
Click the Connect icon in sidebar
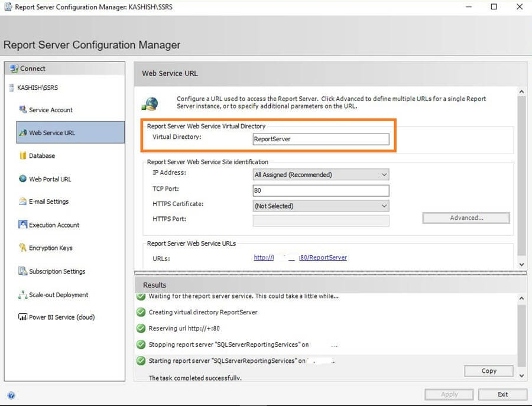tap(14, 68)
